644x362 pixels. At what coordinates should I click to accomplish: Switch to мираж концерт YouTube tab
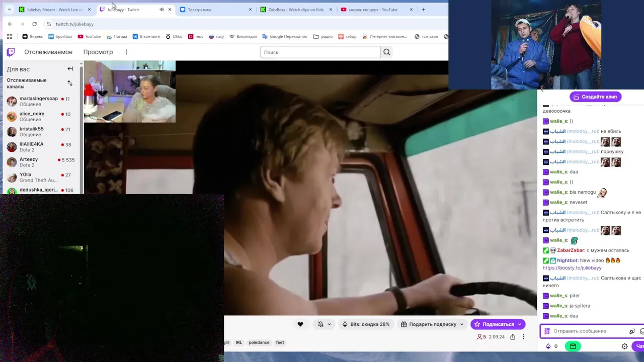tap(373, 10)
